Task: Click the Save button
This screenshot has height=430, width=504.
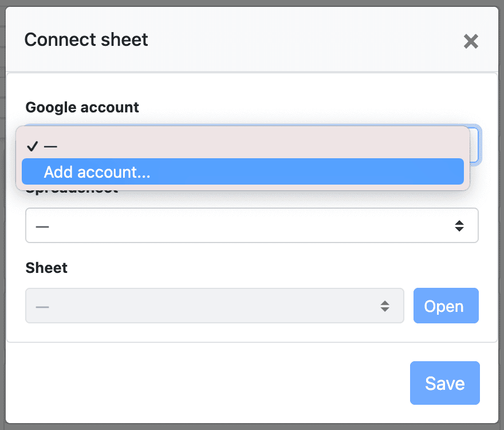Action: [444, 383]
